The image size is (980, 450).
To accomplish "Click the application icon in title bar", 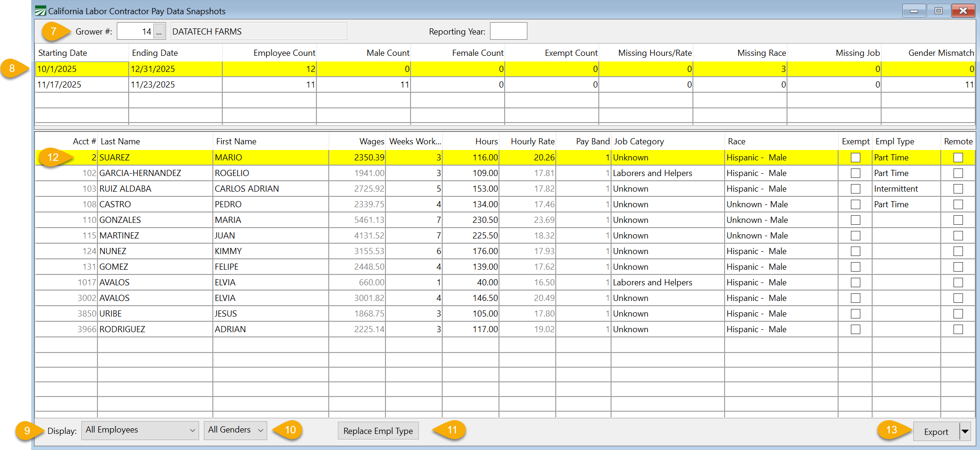I will (x=41, y=11).
